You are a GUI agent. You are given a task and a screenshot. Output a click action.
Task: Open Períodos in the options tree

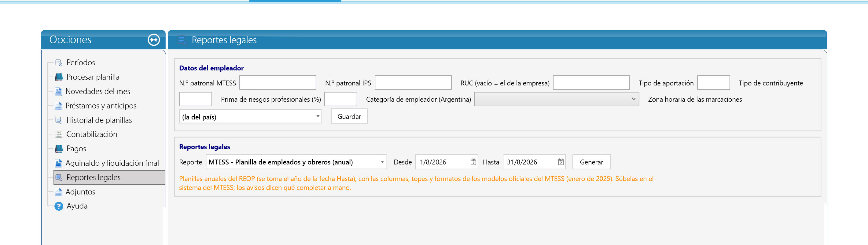(x=80, y=63)
